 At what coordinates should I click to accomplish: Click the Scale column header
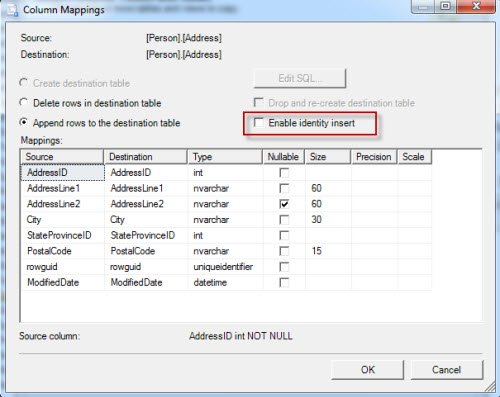(x=415, y=157)
